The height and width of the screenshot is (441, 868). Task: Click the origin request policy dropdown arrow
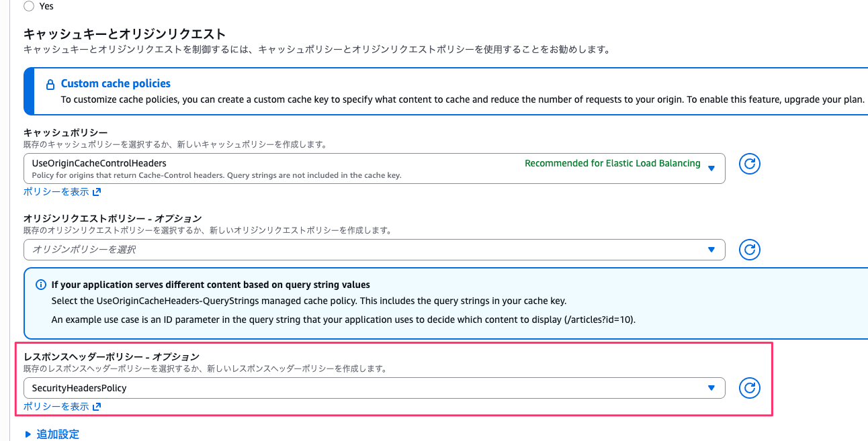click(711, 250)
